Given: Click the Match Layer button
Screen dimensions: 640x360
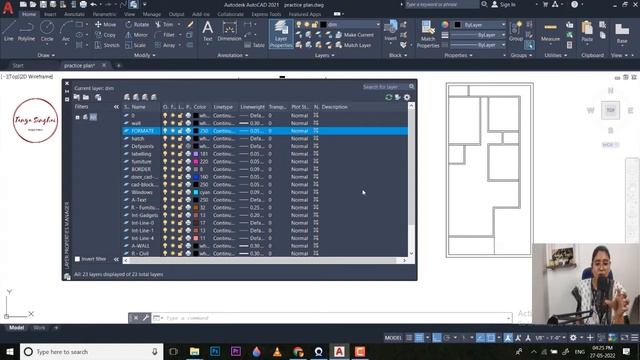Looking at the screenshot, I should [x=353, y=45].
